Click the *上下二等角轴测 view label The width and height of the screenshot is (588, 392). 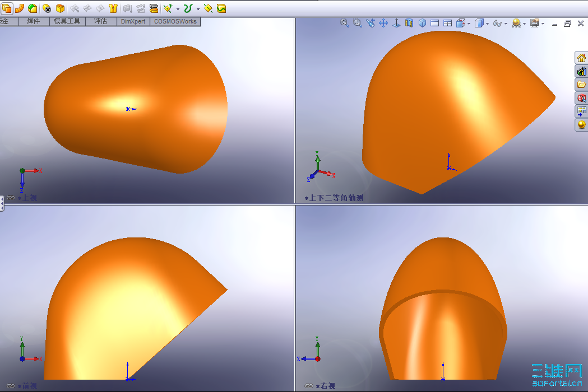click(x=334, y=198)
